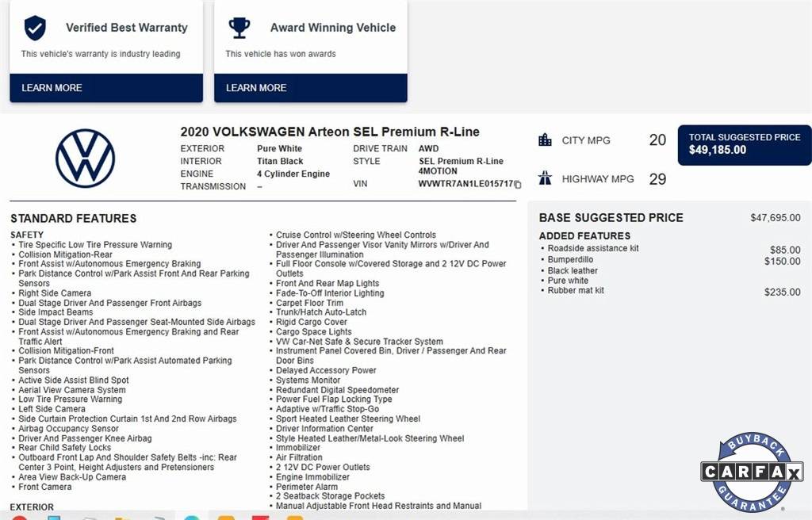Click the 2 Seatback Storage Pockets item
The width and height of the screenshot is (812, 520).
(331, 496)
